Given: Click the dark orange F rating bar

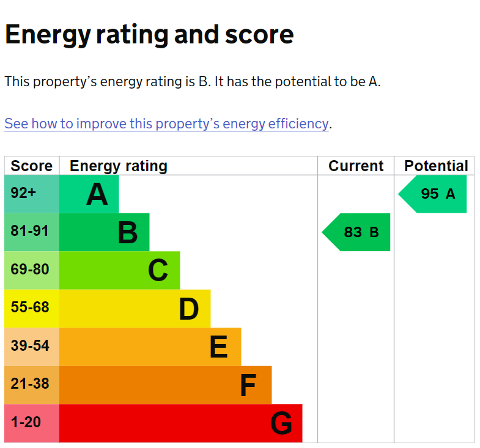Looking at the screenshot, I should [x=165, y=385].
